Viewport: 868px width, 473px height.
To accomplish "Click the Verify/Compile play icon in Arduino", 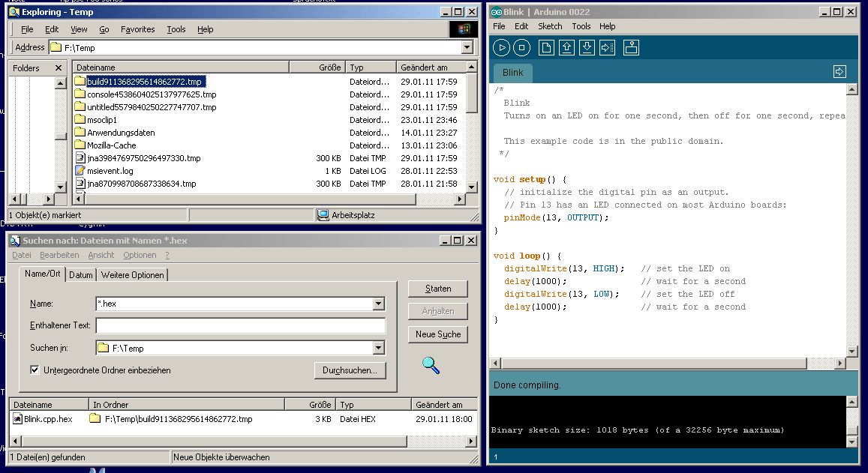I will pos(501,48).
